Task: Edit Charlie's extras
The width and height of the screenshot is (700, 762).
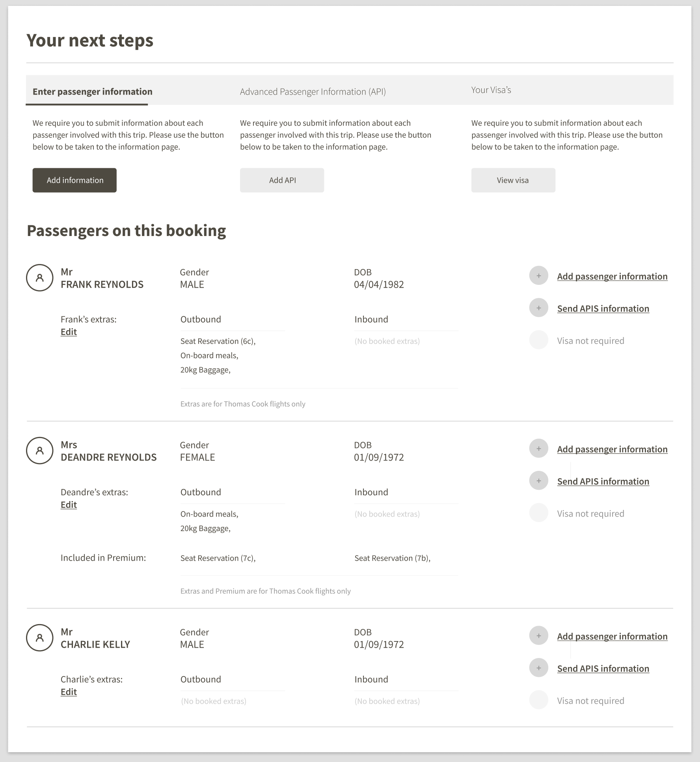Action: pyautogui.click(x=69, y=692)
